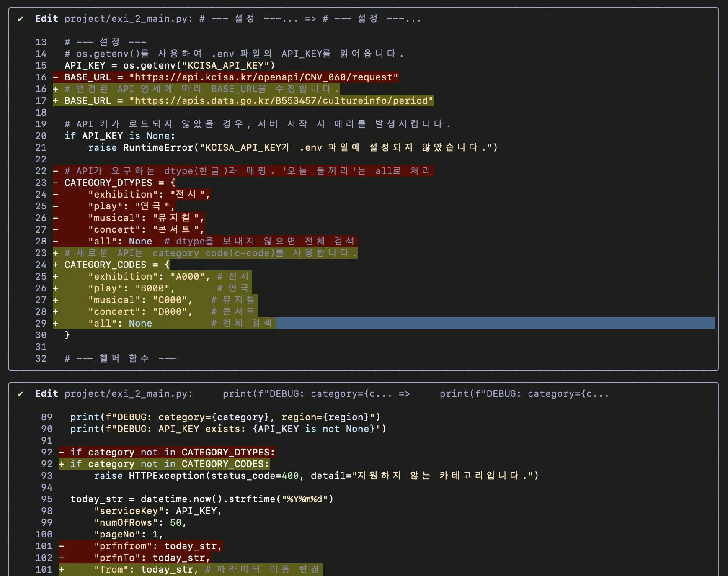The image size is (728, 576).
Task: Click the removed 'if category not in CATEGORY_DTYPES:' line
Action: [167, 453]
